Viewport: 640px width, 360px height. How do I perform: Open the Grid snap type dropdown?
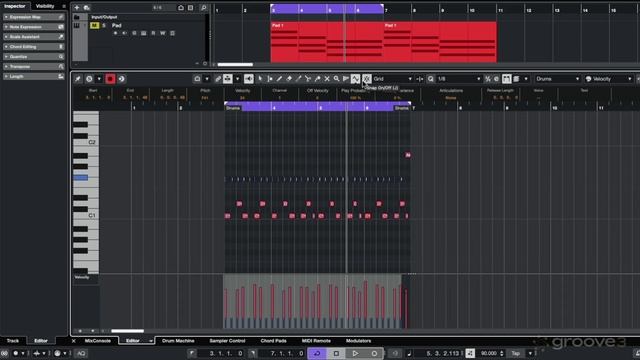pyautogui.click(x=393, y=79)
